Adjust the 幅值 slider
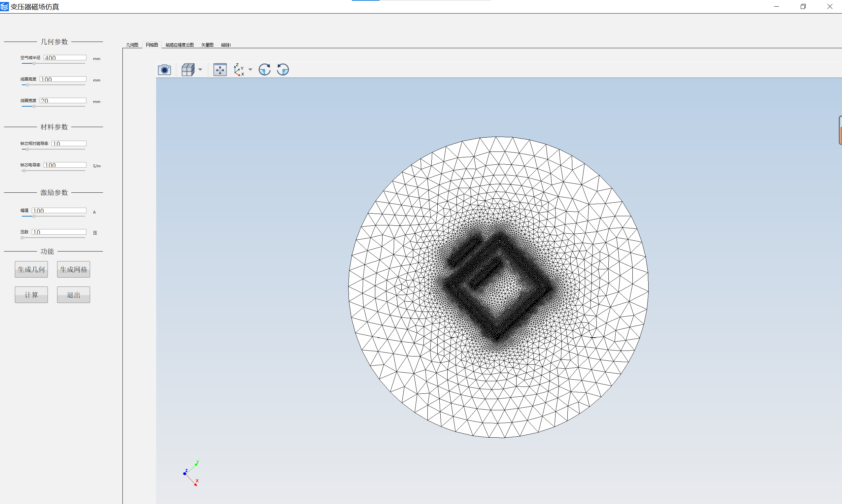The height and width of the screenshot is (504, 842). click(x=53, y=216)
